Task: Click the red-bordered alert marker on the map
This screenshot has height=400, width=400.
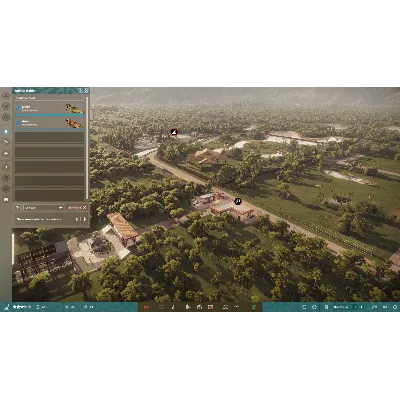Action: pyautogui.click(x=174, y=132)
